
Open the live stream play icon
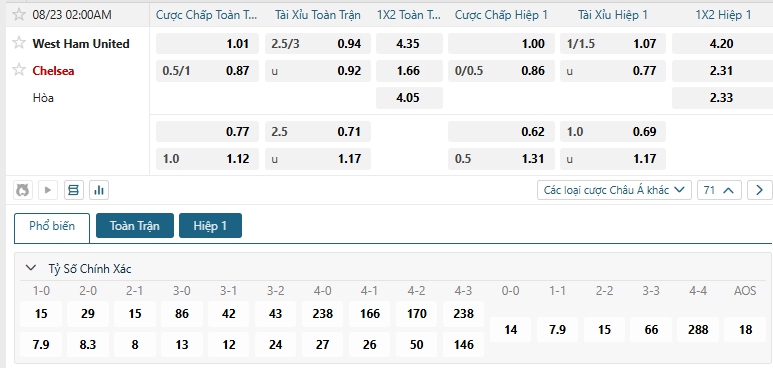[48, 190]
